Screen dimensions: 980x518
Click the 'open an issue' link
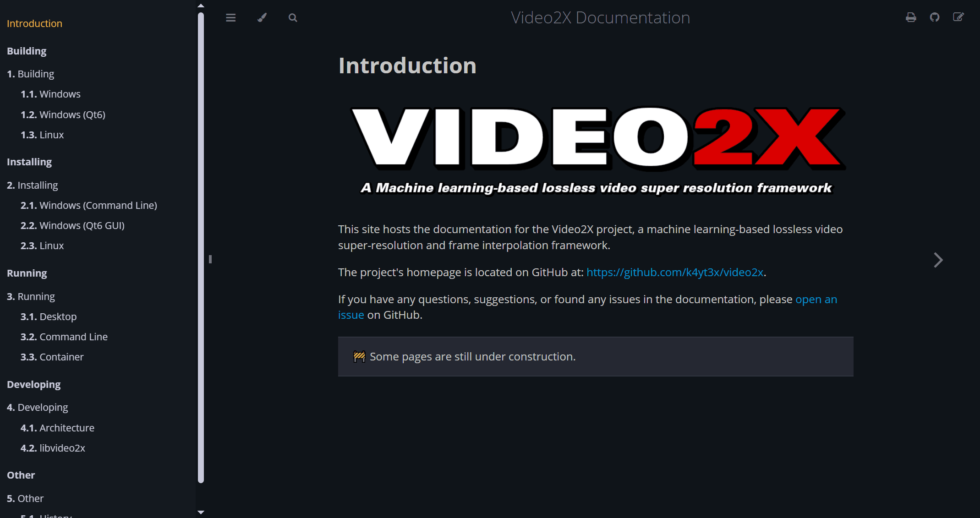[x=816, y=299]
